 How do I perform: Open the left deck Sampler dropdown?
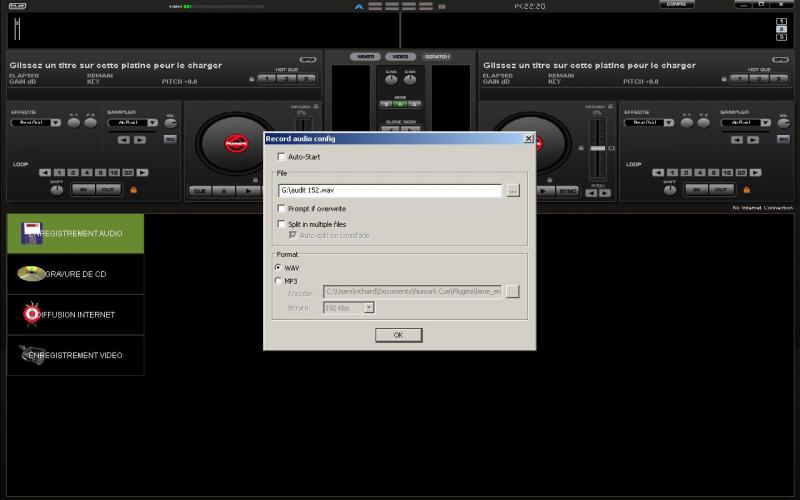pyautogui.click(x=133, y=122)
